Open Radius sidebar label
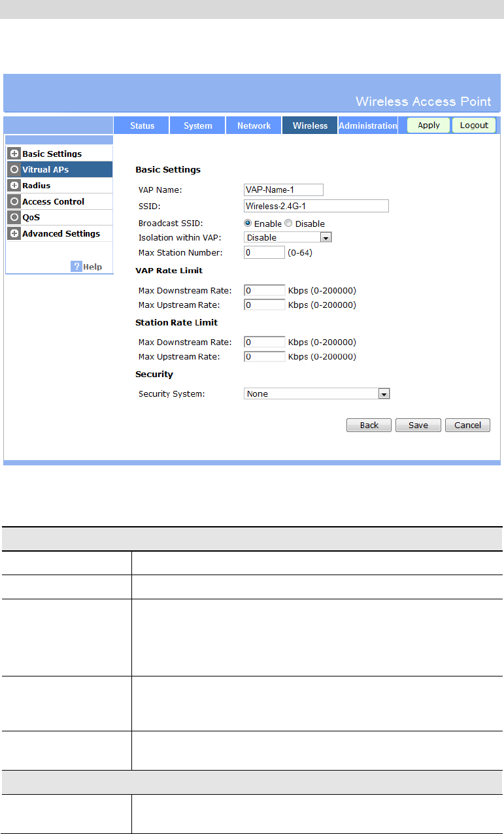The height and width of the screenshot is (834, 504). pyautogui.click(x=37, y=186)
